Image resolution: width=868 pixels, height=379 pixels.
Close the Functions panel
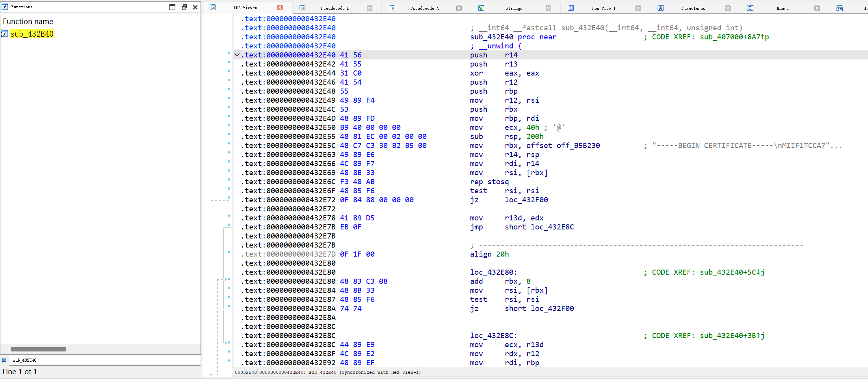point(195,7)
